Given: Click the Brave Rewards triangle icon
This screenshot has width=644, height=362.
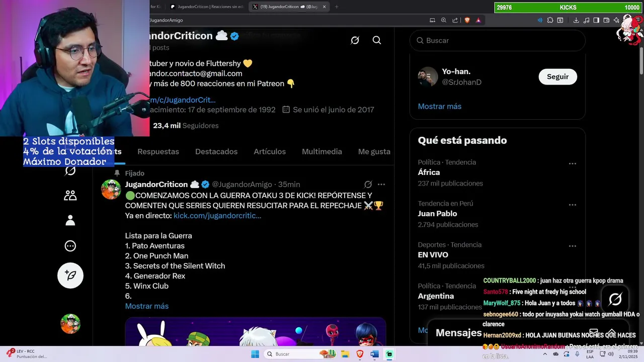Looking at the screenshot, I should tap(478, 20).
